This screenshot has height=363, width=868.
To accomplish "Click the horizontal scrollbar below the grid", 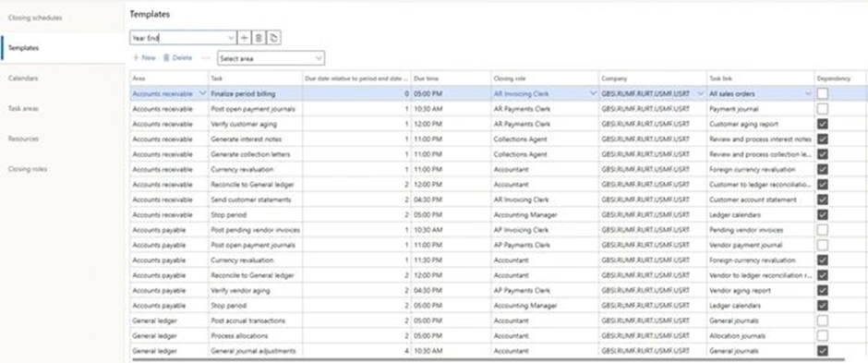I will pos(488,359).
